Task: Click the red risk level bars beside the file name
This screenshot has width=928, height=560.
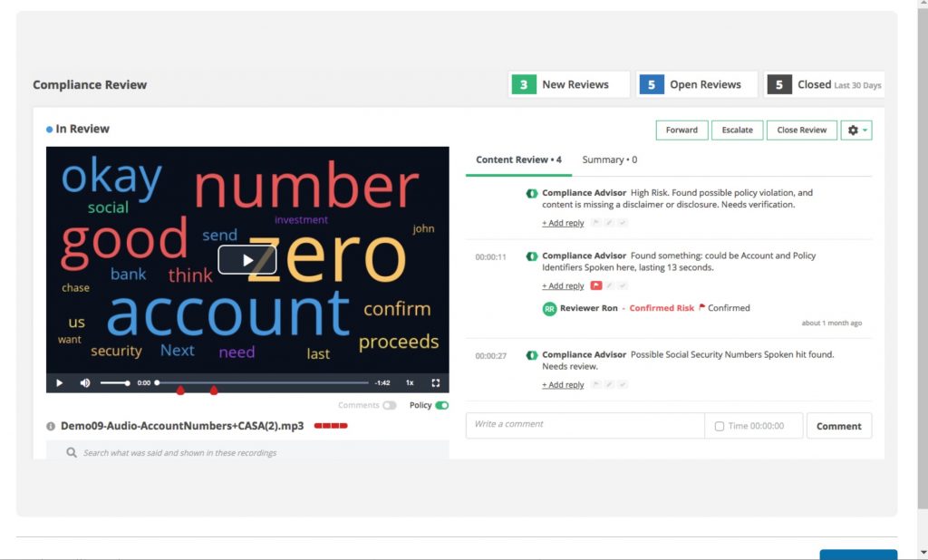Action: point(331,426)
